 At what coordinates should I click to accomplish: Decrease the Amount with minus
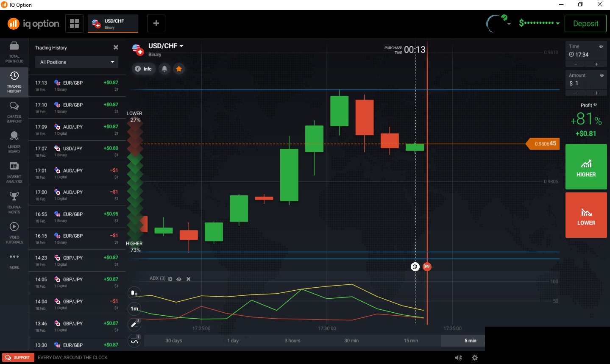(576, 93)
